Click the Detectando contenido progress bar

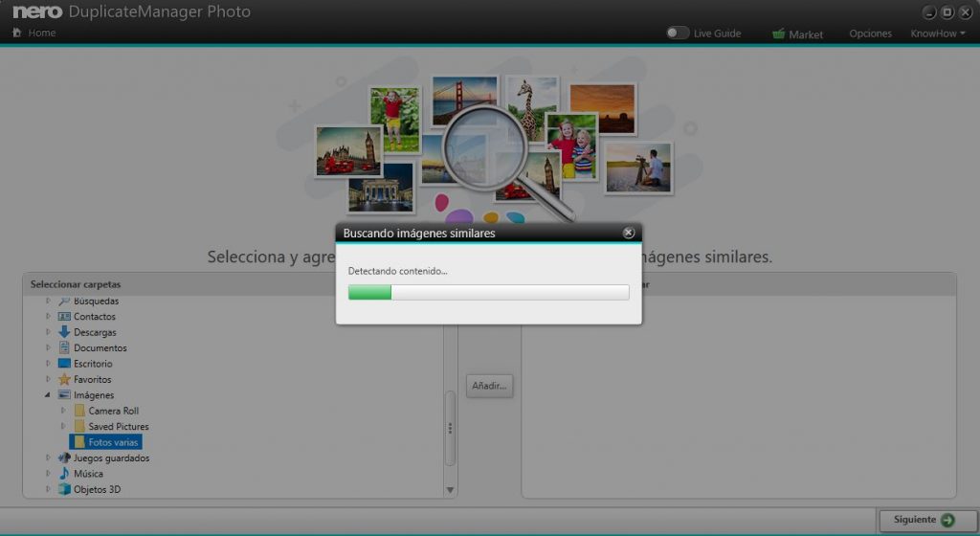(488, 292)
